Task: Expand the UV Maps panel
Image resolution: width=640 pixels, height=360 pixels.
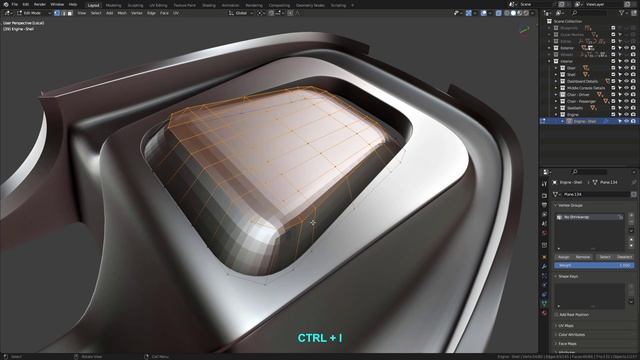Action: [566, 326]
